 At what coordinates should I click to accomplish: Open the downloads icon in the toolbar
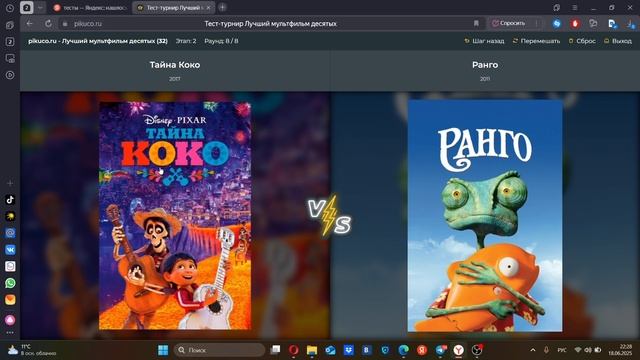630,24
